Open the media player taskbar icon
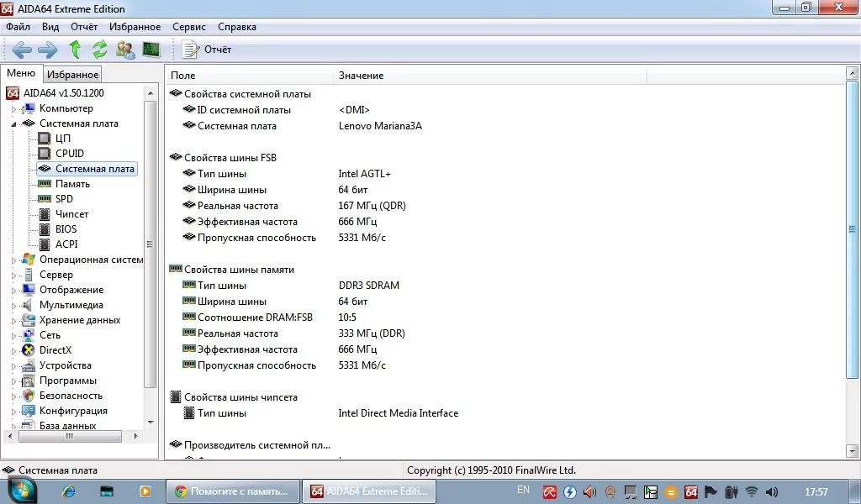The image size is (861, 504). [145, 491]
